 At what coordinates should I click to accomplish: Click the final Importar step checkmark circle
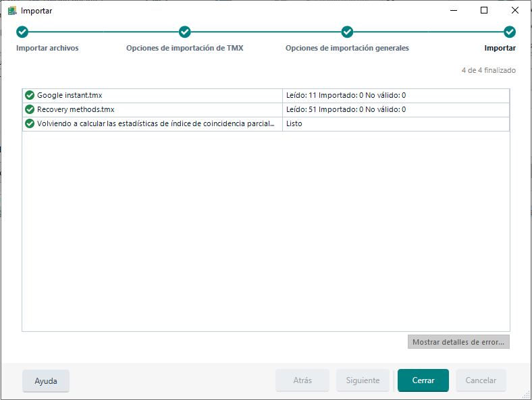click(x=510, y=32)
